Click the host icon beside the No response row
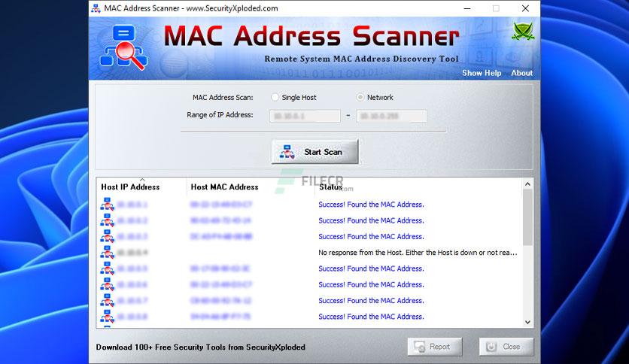The width and height of the screenshot is (629, 364). [107, 253]
